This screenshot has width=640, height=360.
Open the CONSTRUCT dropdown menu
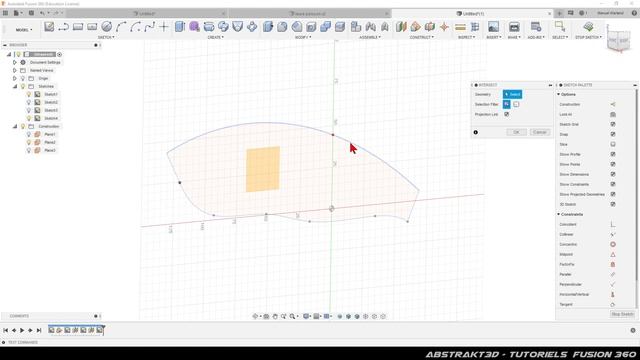(422, 37)
